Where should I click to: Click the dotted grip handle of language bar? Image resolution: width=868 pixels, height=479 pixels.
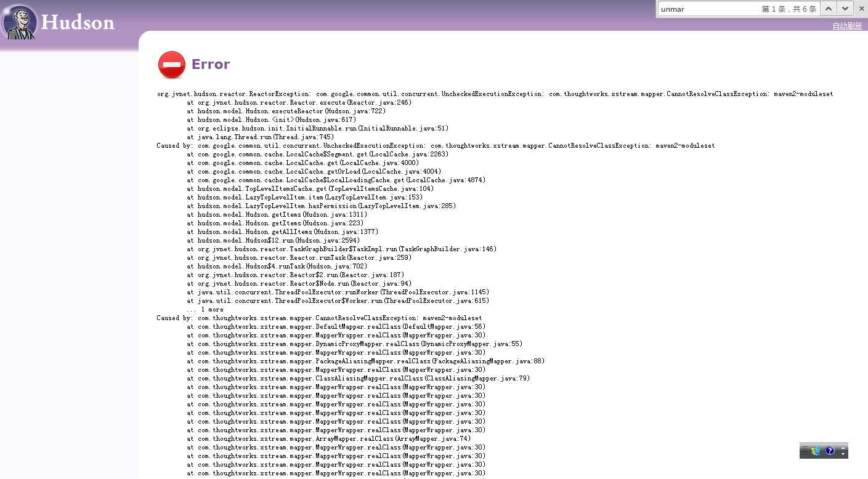pos(805,451)
